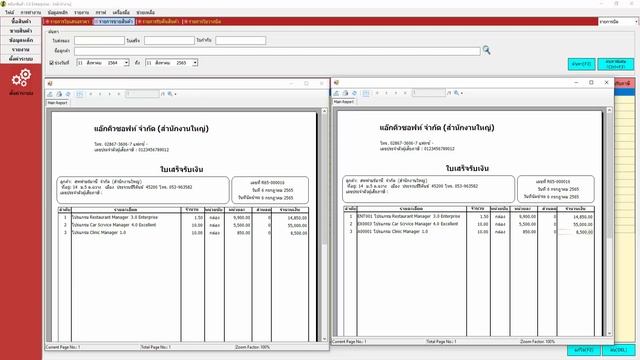Screen dimensions: 640x360
Task: Click page number field in left viewer toolbar
Action: (142, 94)
